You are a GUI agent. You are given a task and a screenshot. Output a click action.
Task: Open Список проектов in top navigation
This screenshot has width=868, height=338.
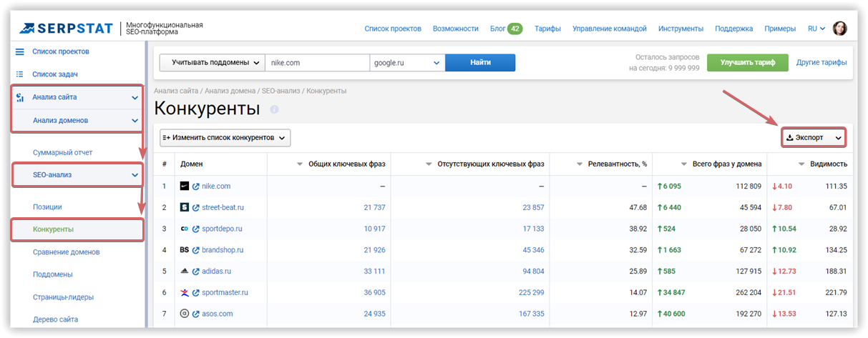coord(393,29)
